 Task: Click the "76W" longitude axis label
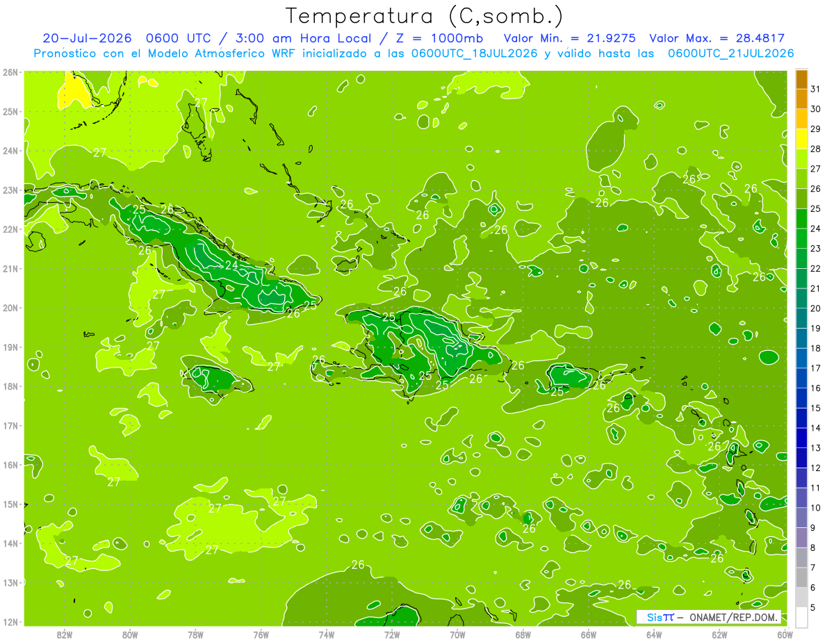coord(261,634)
